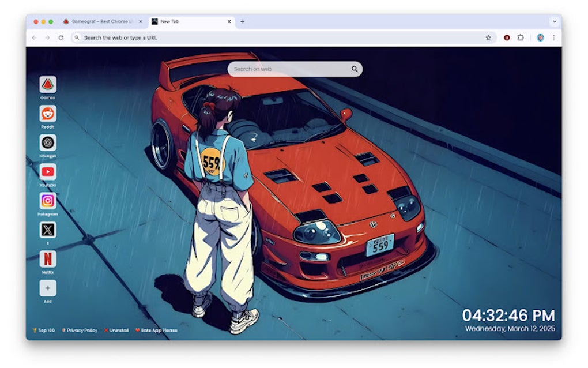Reload the page using the refresh icon
The width and height of the screenshot is (588, 368).
pos(60,37)
